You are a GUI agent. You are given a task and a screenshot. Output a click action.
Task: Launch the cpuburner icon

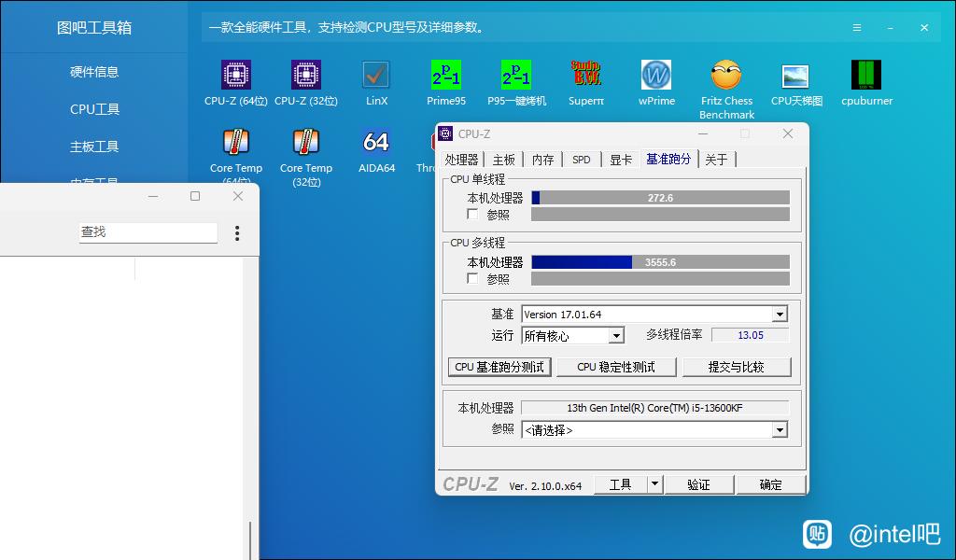(866, 75)
